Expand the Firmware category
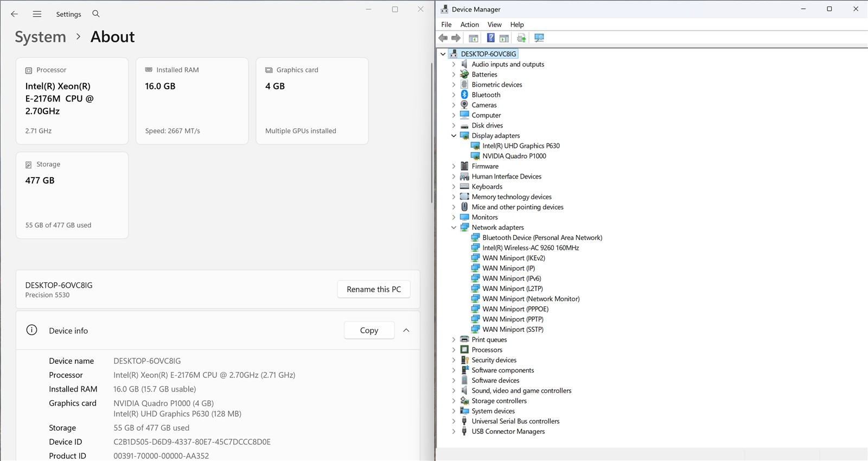The width and height of the screenshot is (868, 461). tap(454, 166)
